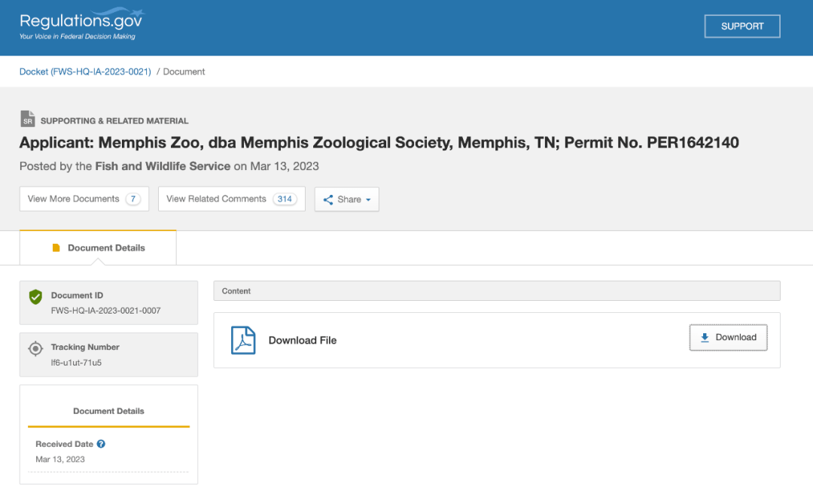Click the Content section header
The width and height of the screenshot is (813, 504).
pos(497,291)
